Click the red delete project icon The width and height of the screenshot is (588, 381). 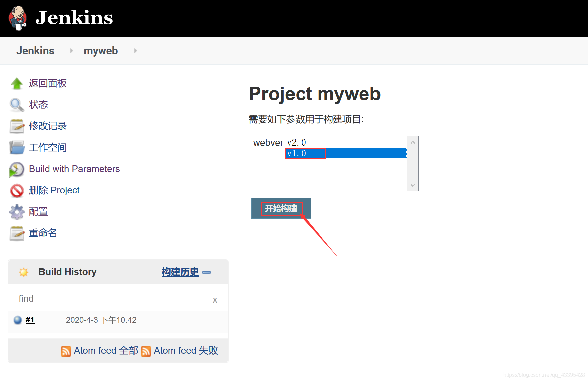pyautogui.click(x=17, y=191)
